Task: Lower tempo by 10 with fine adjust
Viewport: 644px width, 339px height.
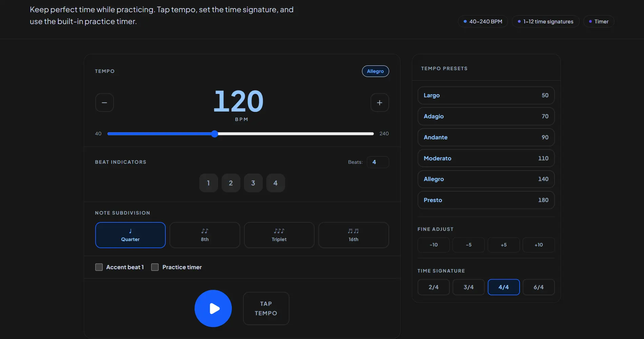Action: [x=434, y=245]
